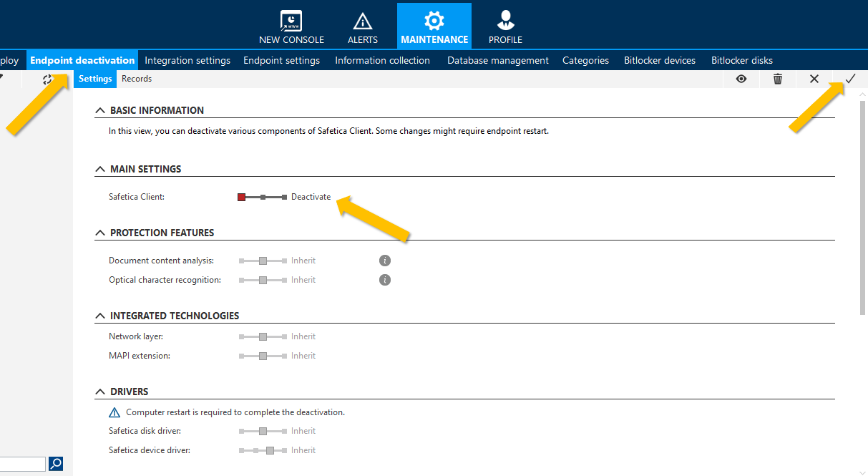This screenshot has height=476, width=868.
Task: Click the Deactivate label next to Safetica Client
Action: (311, 197)
